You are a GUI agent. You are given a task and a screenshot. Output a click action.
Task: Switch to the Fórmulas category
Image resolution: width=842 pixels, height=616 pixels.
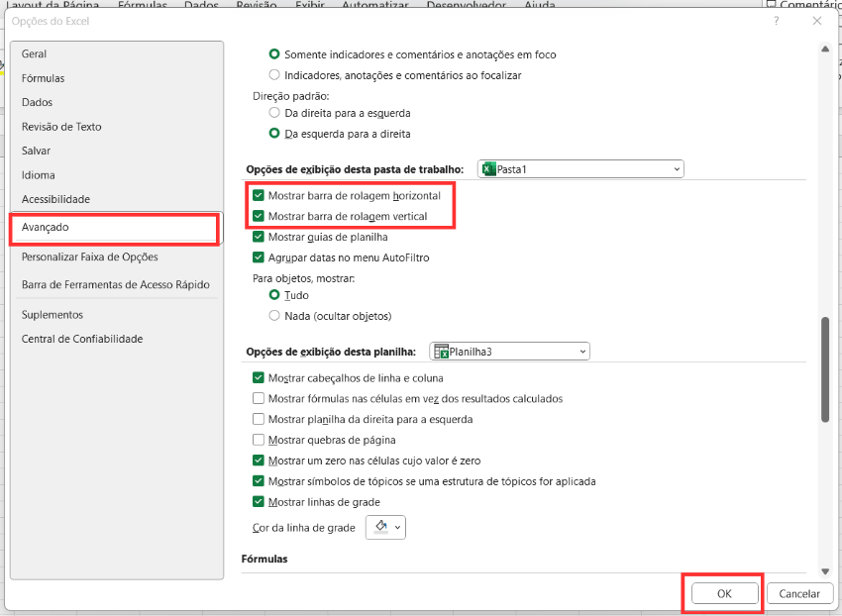coord(44,78)
